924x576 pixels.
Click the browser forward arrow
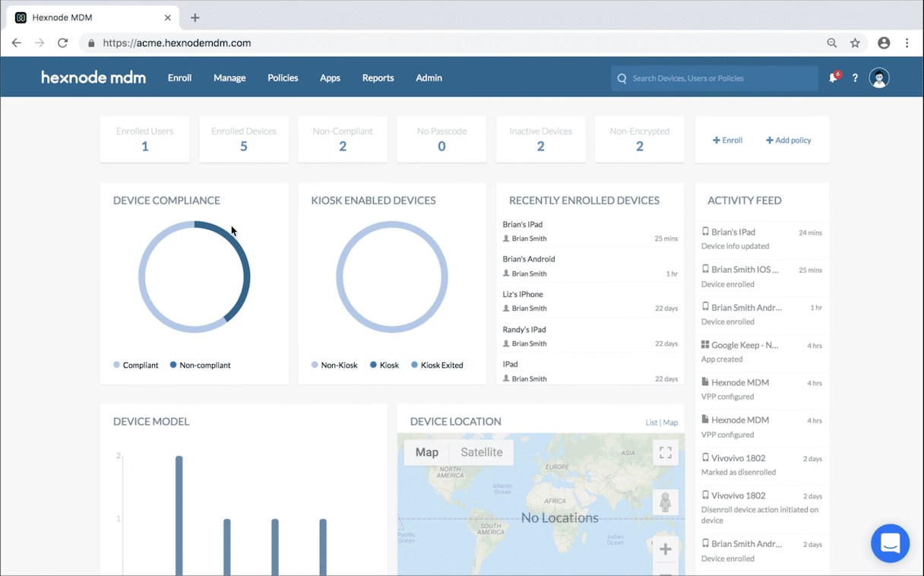(x=40, y=43)
